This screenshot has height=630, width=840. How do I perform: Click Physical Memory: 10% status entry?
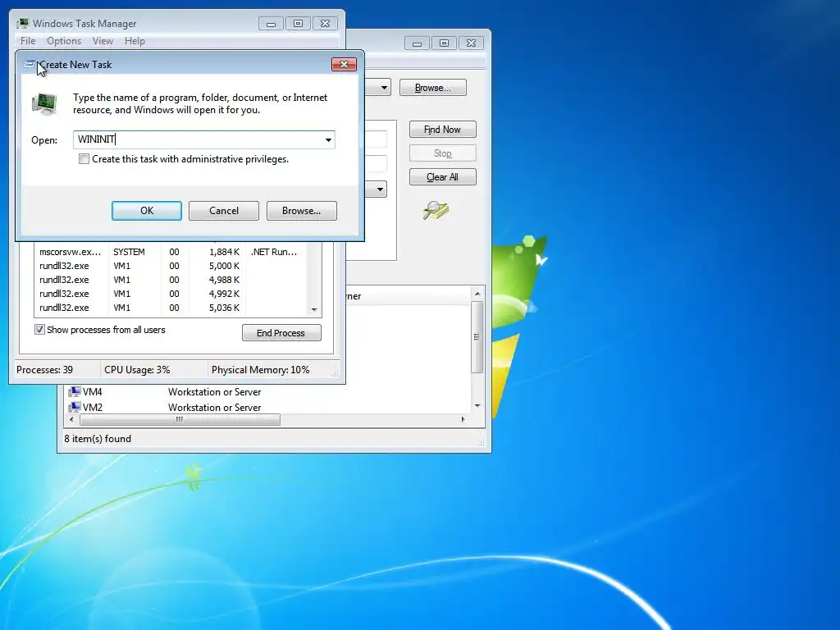(x=260, y=370)
